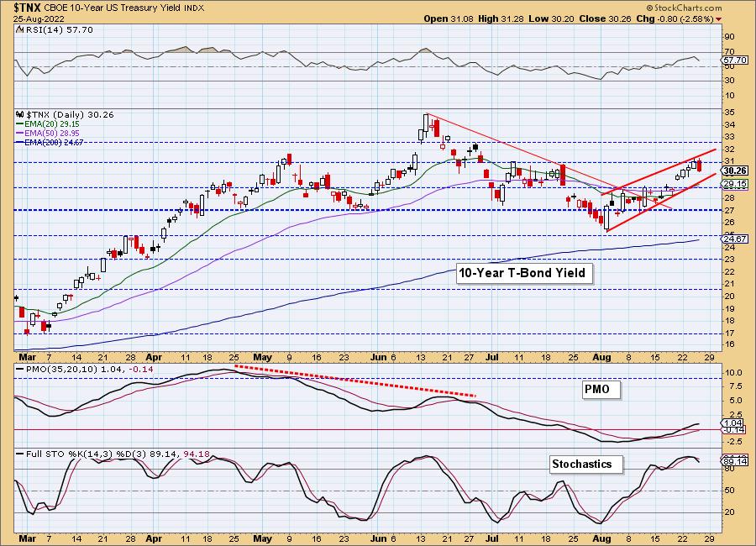Click the 10.0 label on PMO axis

(732, 373)
